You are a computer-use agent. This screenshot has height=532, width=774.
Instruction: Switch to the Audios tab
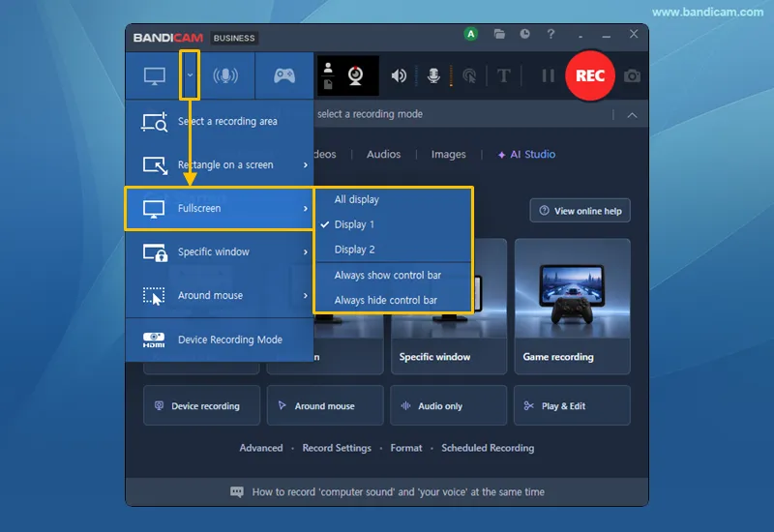pyautogui.click(x=383, y=155)
